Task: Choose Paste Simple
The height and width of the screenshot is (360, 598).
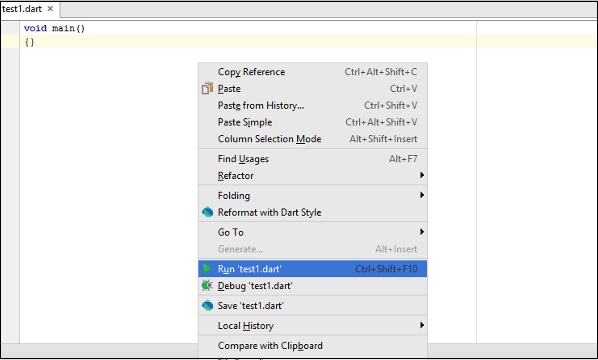Action: [x=313, y=122]
